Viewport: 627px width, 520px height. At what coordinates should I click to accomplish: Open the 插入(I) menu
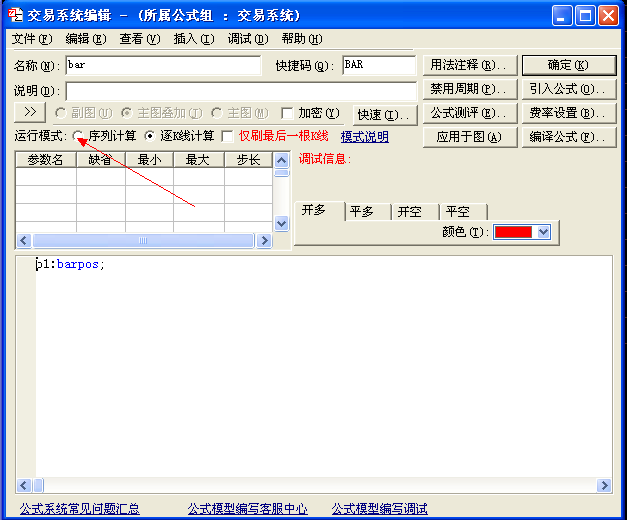(194, 39)
